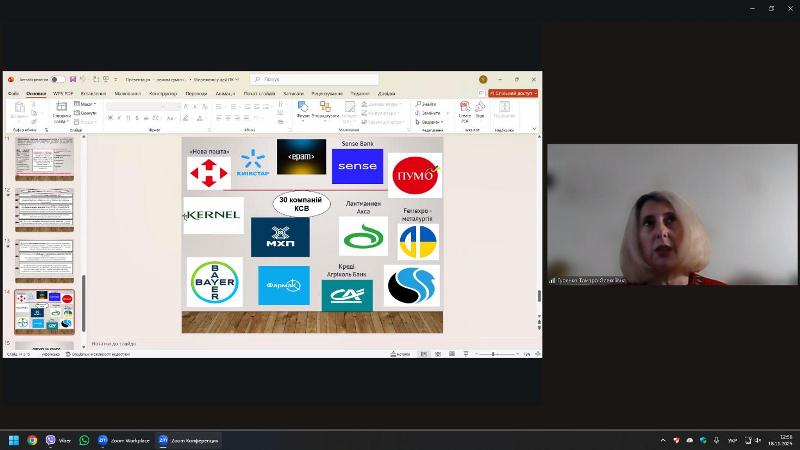Click the numbered list icon
This screenshot has width=800, height=450.
[234, 107]
